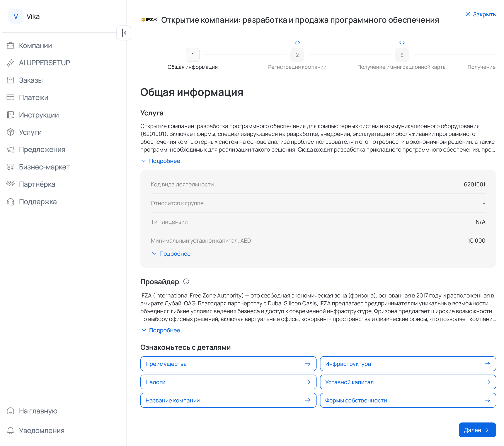504x446 pixels.
Task: Click the Vika username
Action: (33, 16)
